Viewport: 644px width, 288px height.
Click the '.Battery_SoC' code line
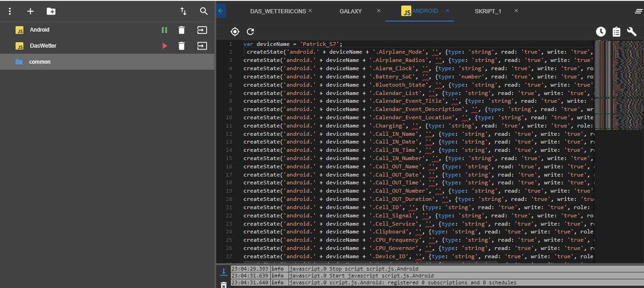coord(418,77)
